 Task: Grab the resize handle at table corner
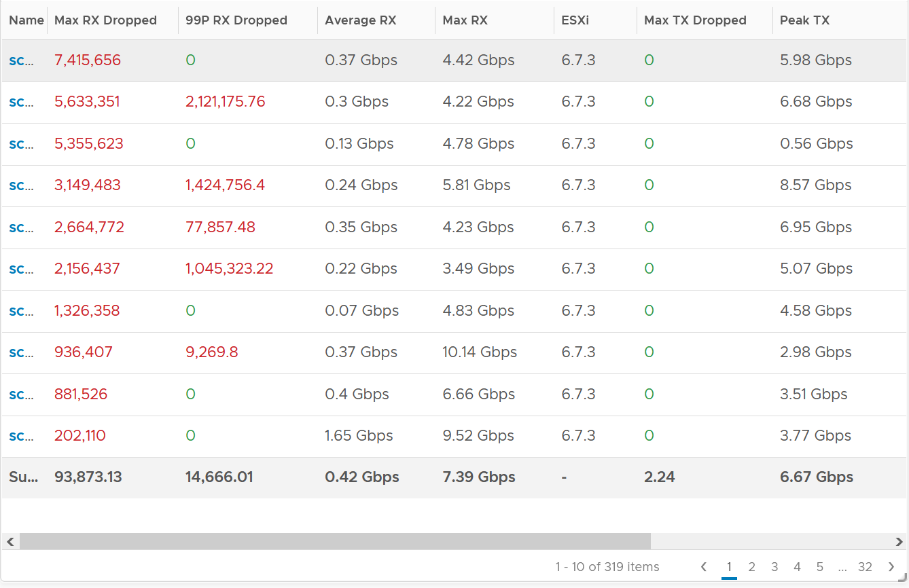902,576
